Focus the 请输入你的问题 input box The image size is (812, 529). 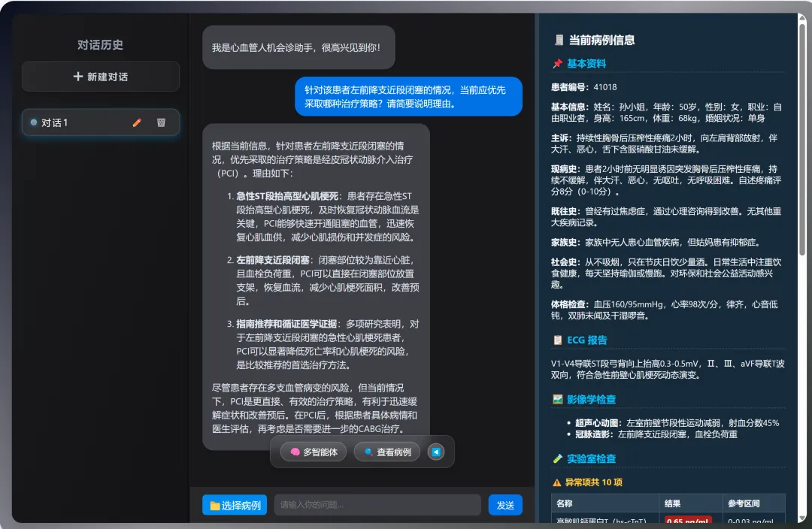377,505
